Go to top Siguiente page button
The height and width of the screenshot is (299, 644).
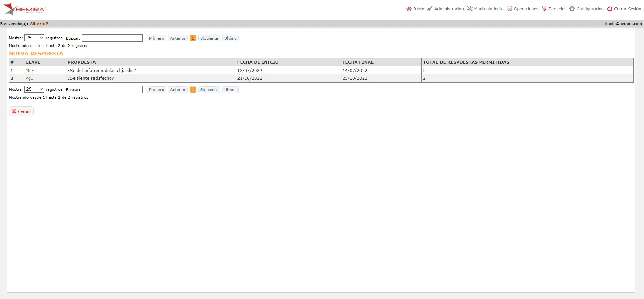pyautogui.click(x=209, y=38)
